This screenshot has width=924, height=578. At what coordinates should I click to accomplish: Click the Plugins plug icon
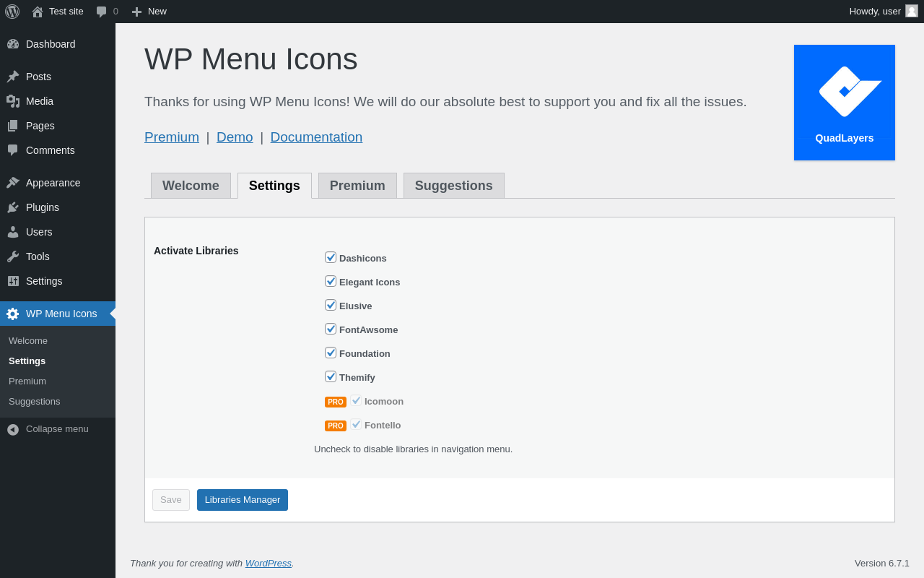[x=13, y=207]
